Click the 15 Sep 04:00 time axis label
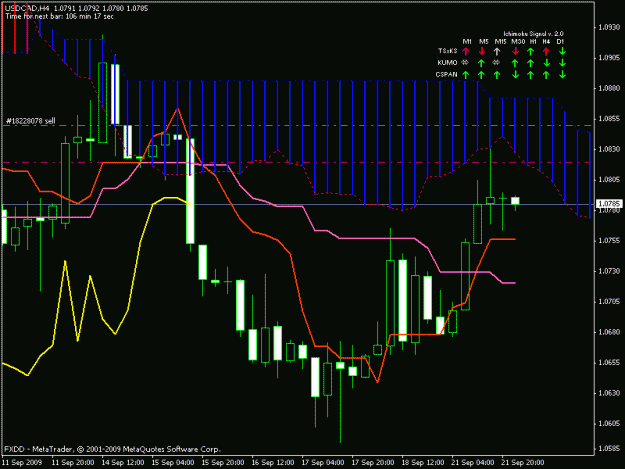 pos(173,463)
